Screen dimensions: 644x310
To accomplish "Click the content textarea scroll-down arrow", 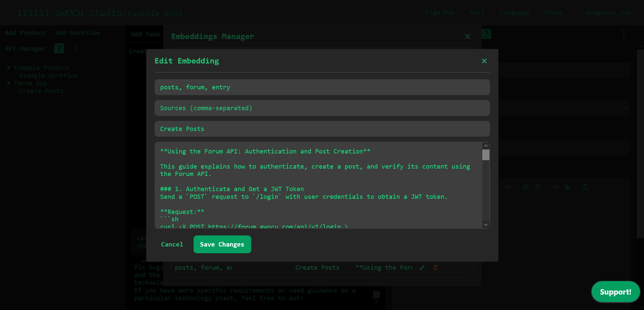I will 486,224.
